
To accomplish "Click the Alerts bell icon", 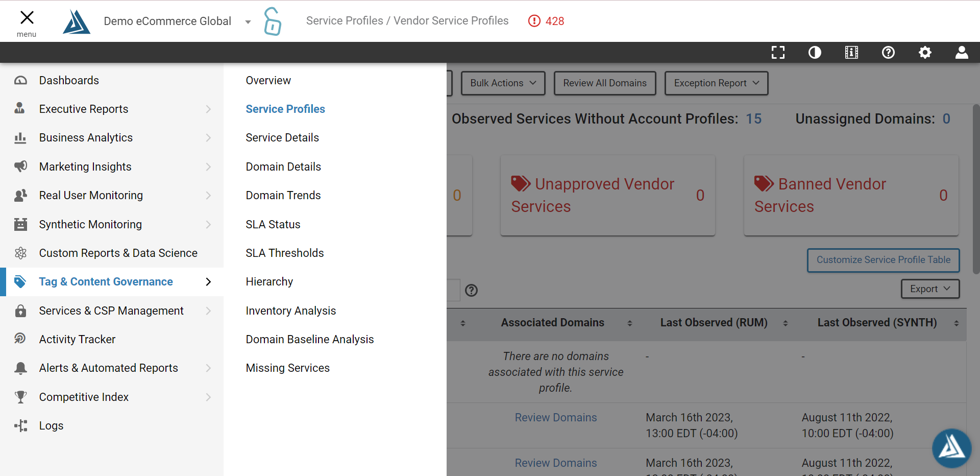I will (20, 368).
